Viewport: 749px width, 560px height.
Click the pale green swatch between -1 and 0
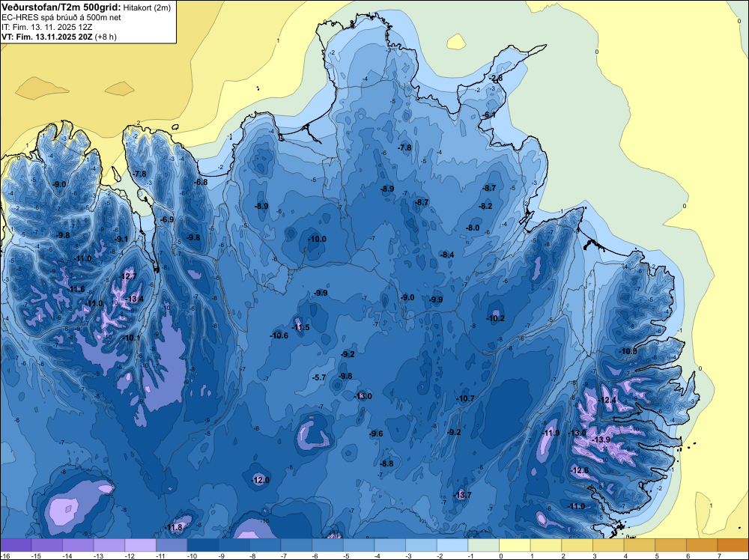(483, 545)
